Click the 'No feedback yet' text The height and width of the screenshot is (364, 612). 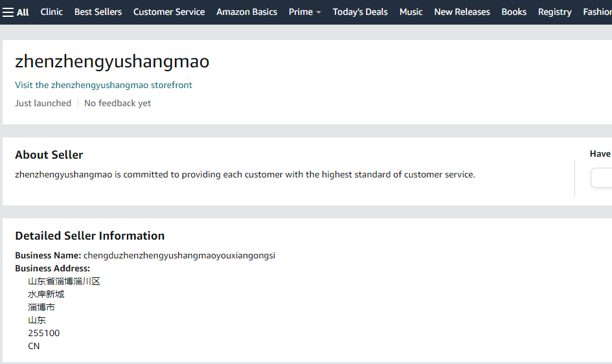click(x=118, y=103)
